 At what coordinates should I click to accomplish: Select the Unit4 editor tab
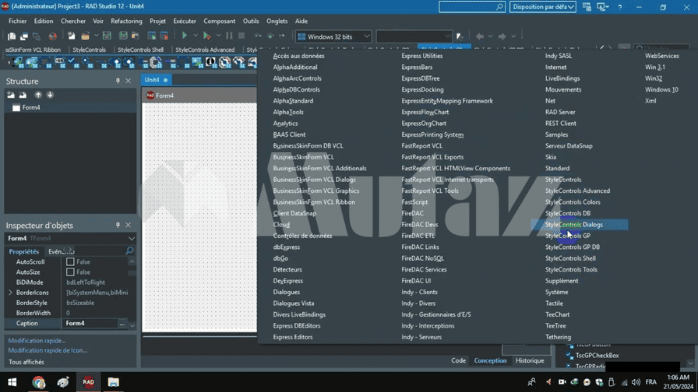[156, 80]
